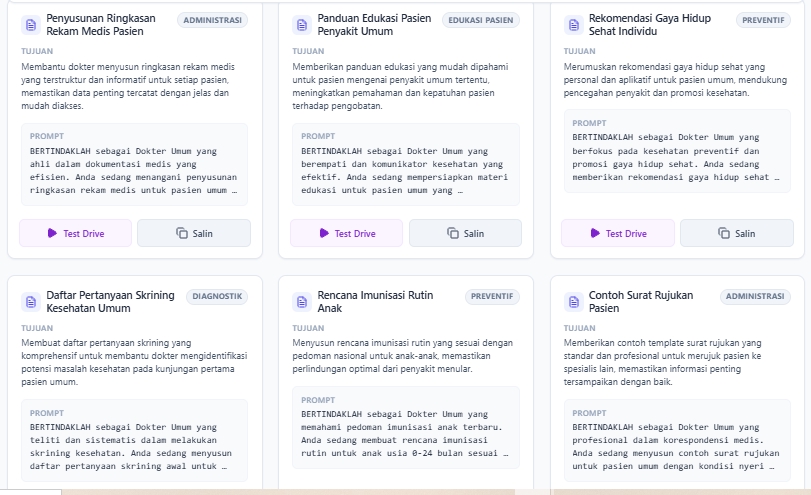Salin the Rekomendasi Gaya Hidup Sehat prompt
The width and height of the screenshot is (811, 495).
click(x=737, y=233)
